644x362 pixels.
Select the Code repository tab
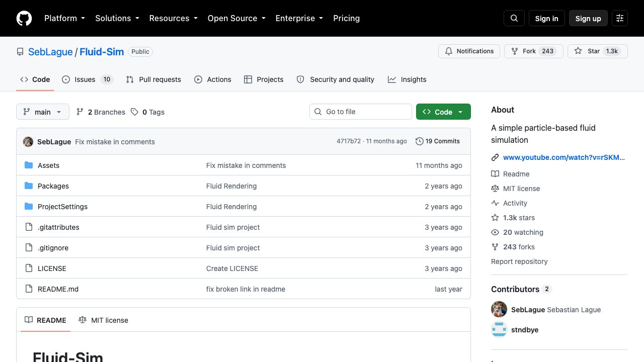(35, 79)
